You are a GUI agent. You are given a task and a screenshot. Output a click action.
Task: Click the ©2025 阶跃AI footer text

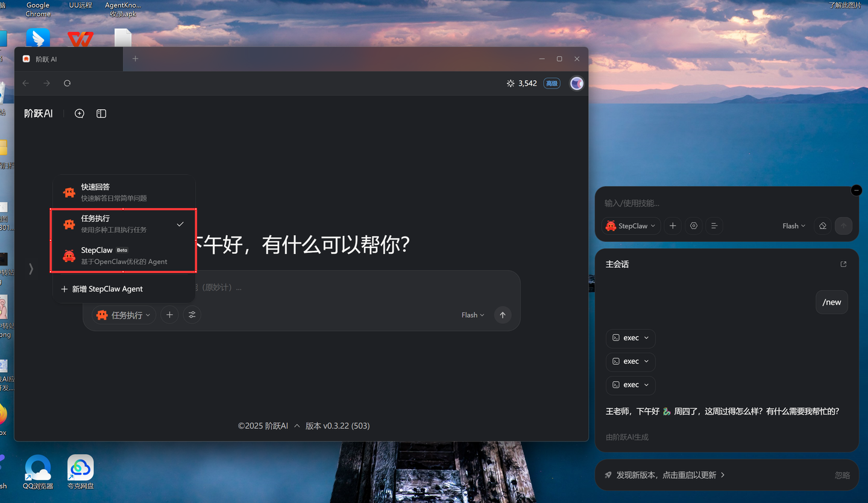click(263, 426)
